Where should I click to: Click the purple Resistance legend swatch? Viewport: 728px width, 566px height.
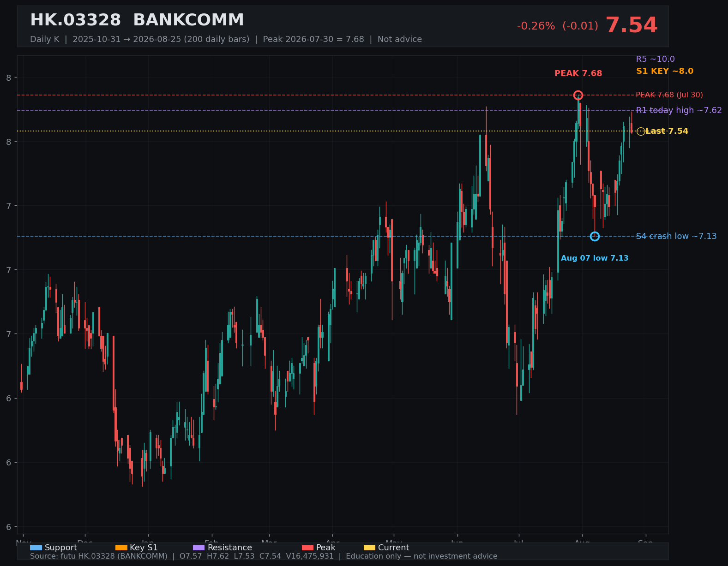point(199,548)
